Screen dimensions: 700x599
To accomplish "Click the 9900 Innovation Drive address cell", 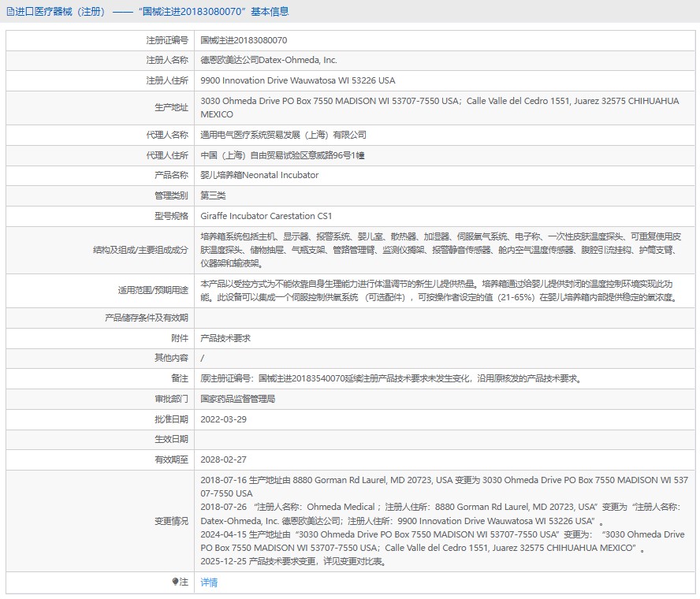I will pos(298,80).
